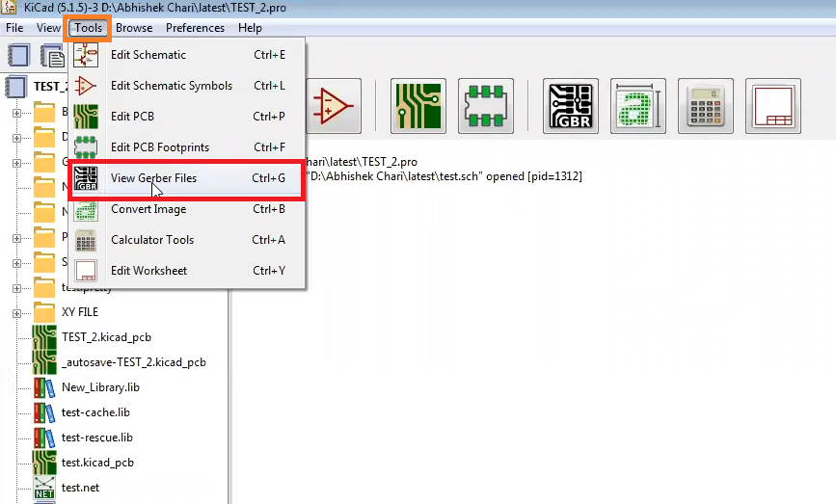Click the New_Library.lib library icon

click(x=44, y=387)
